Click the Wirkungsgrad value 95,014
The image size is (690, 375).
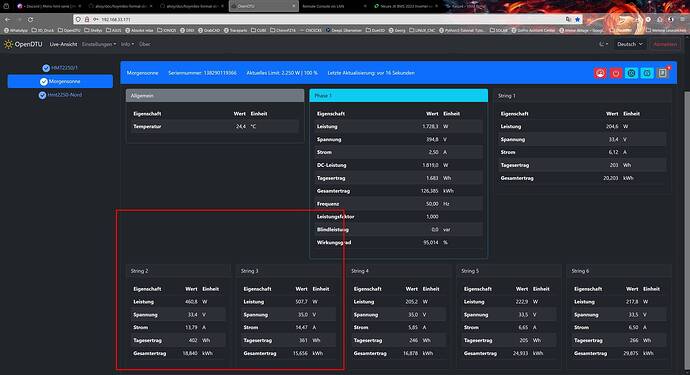click(x=431, y=243)
